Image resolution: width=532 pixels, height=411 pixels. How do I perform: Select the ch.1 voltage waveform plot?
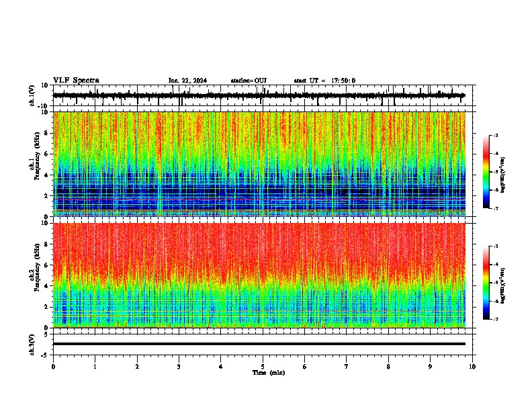coord(263,95)
